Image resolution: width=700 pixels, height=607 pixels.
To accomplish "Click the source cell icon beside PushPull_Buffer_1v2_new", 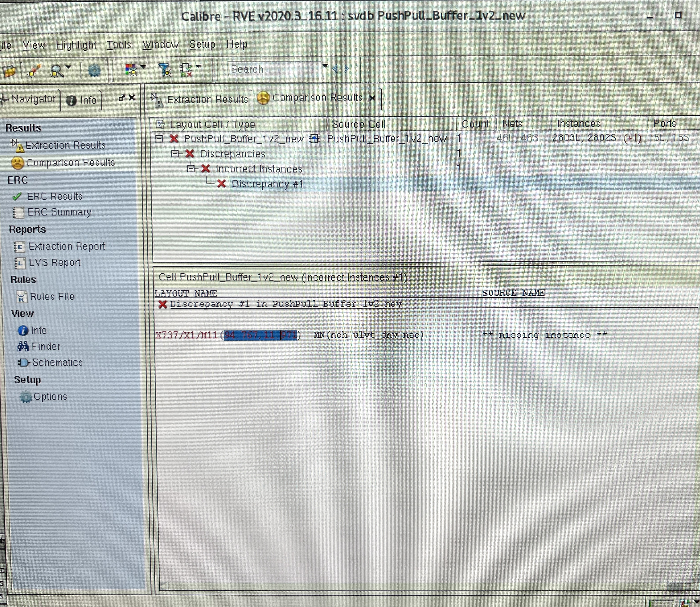I will point(314,139).
